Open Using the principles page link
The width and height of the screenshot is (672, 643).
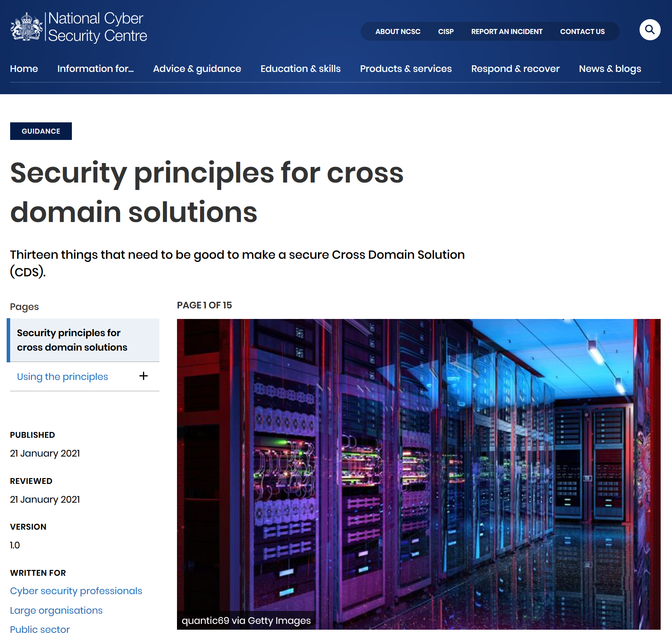(63, 377)
